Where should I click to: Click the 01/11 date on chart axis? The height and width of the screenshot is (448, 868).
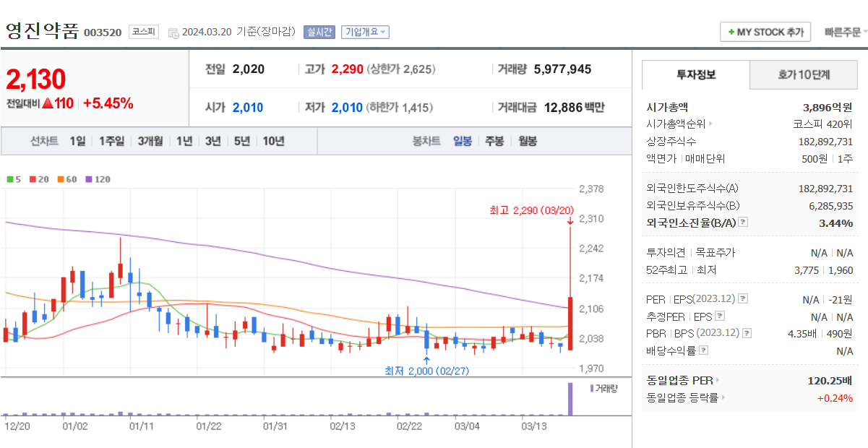pos(141,426)
